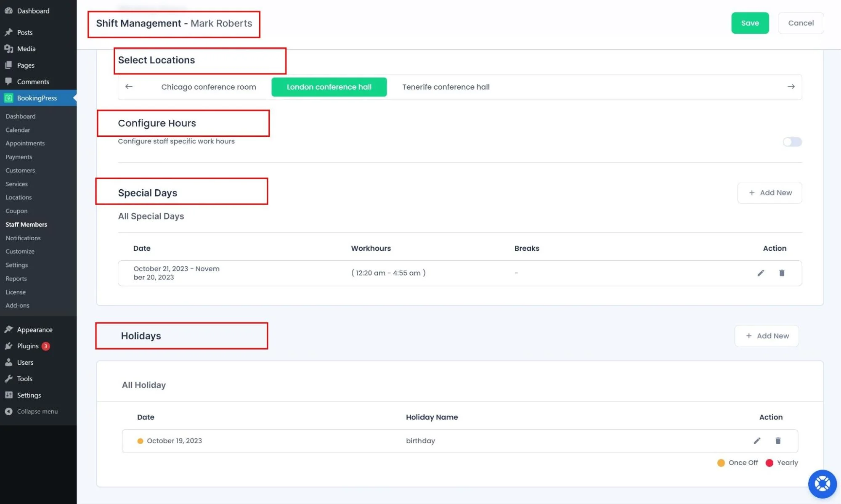The image size is (841, 504).
Task: Click the left arrow navigation icon in locations
Action: tap(129, 86)
